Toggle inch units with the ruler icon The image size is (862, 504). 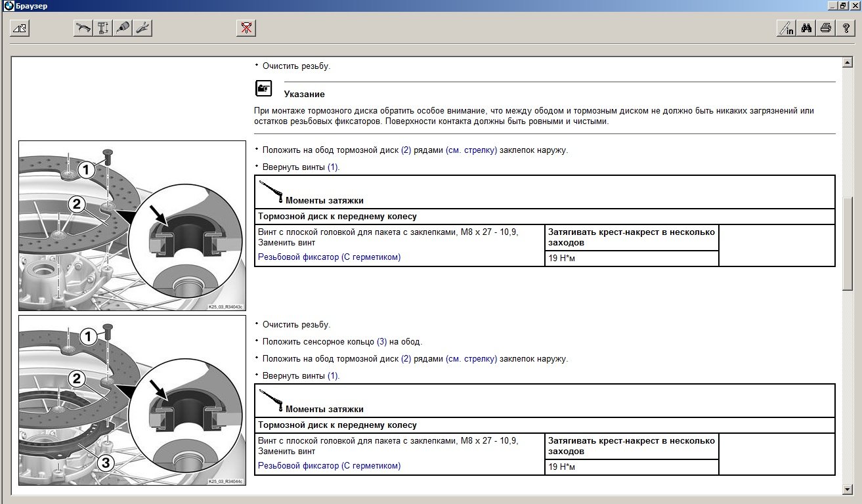click(786, 28)
